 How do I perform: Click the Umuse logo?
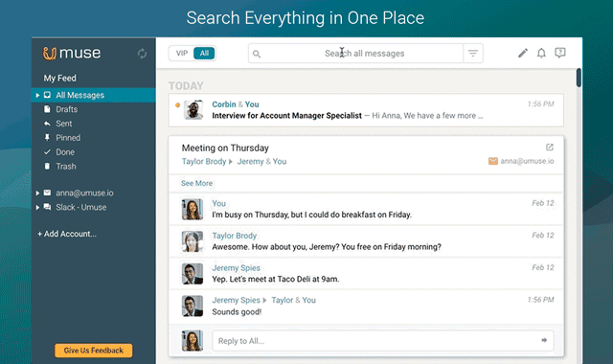72,53
